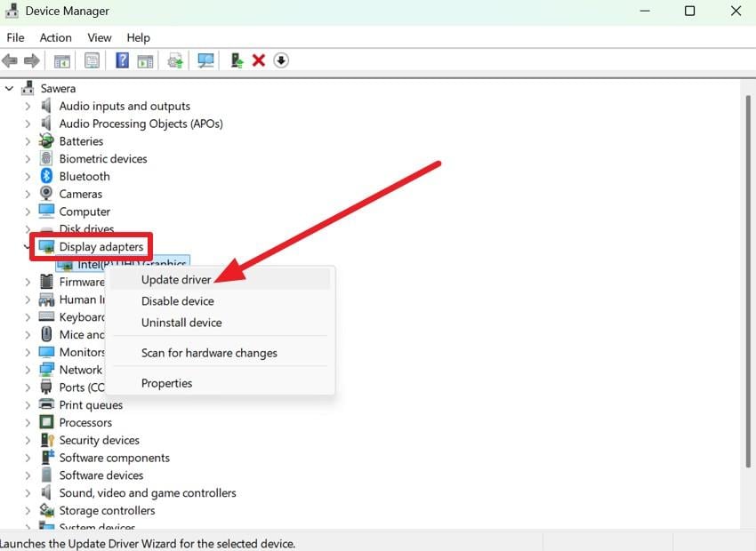
Task: Click the Show/Hide console tree icon
Action: point(61,60)
